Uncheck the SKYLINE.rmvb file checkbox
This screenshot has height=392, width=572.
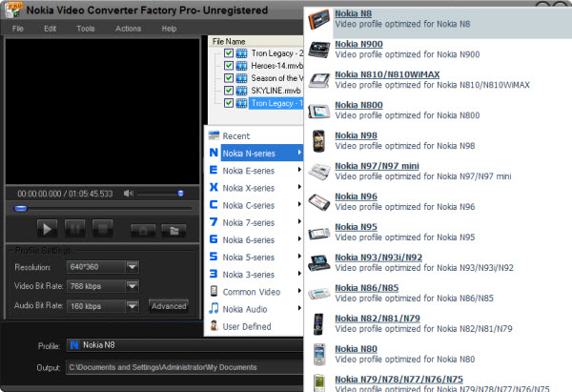click(x=229, y=91)
